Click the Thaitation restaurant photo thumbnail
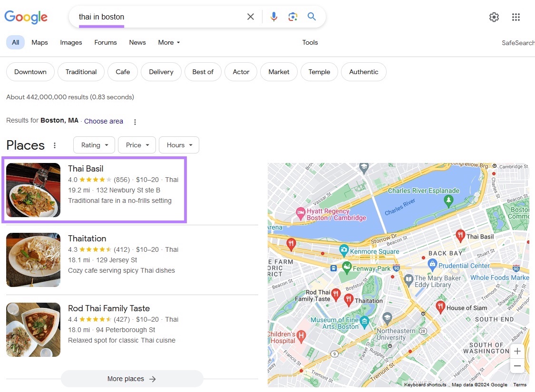The height and width of the screenshot is (392, 535). tap(33, 260)
